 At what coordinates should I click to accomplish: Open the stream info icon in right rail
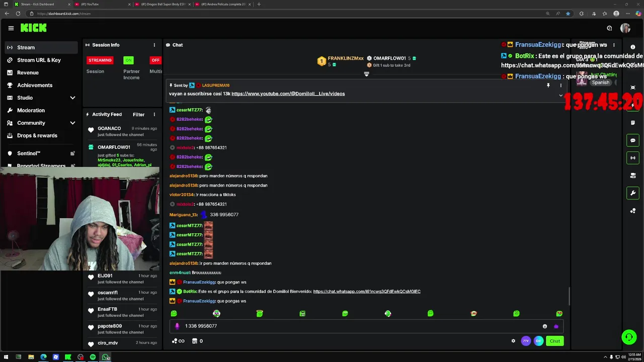coord(633,47)
